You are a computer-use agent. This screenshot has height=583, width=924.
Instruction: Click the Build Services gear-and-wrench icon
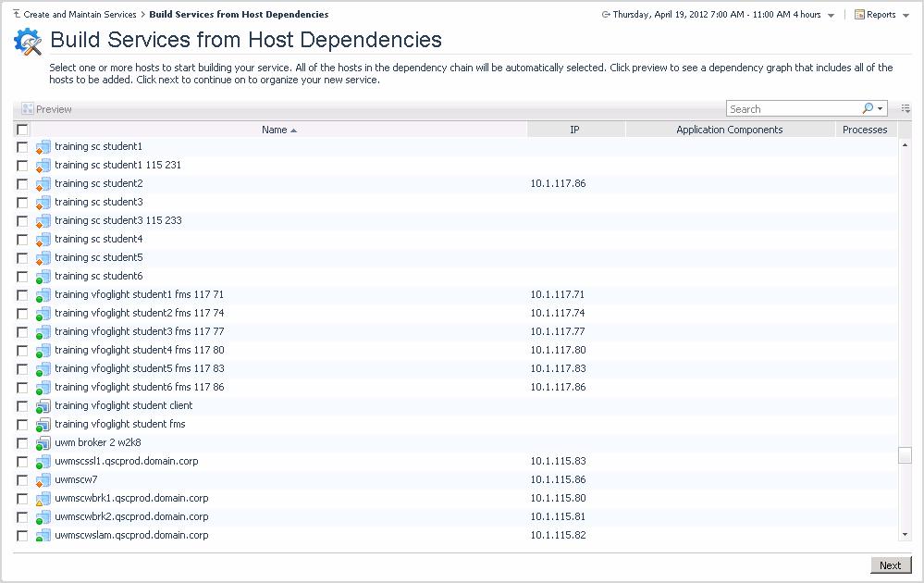(28, 42)
